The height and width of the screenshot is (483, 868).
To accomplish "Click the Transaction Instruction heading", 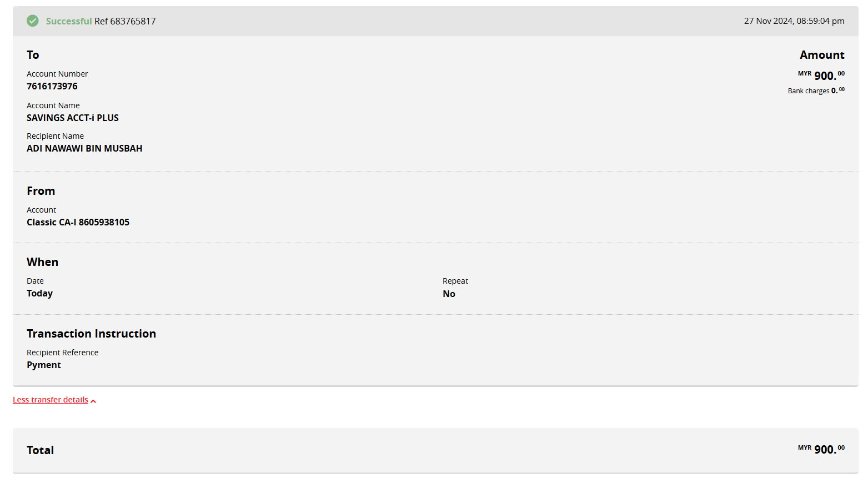I will tap(91, 334).
